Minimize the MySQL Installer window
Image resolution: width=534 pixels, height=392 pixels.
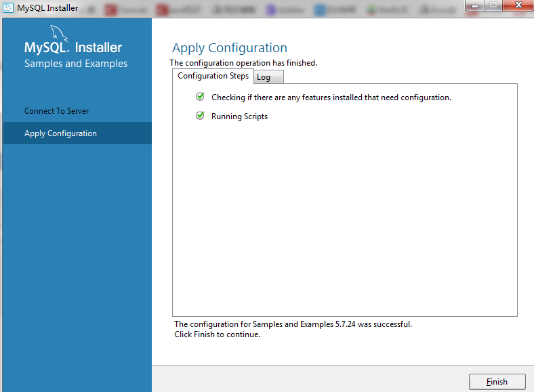point(475,5)
